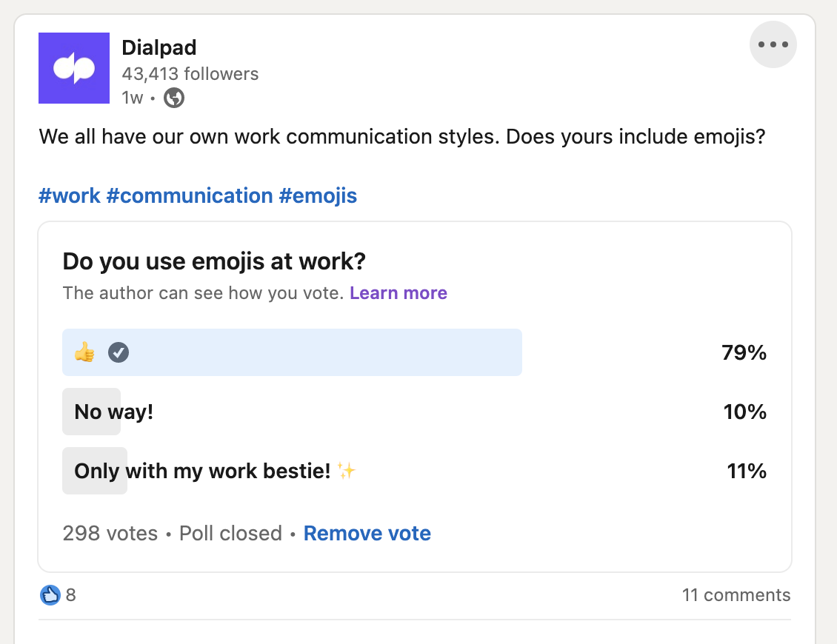The width and height of the screenshot is (837, 644).
Task: Click the thumbs up emoji poll option
Action: [84, 352]
